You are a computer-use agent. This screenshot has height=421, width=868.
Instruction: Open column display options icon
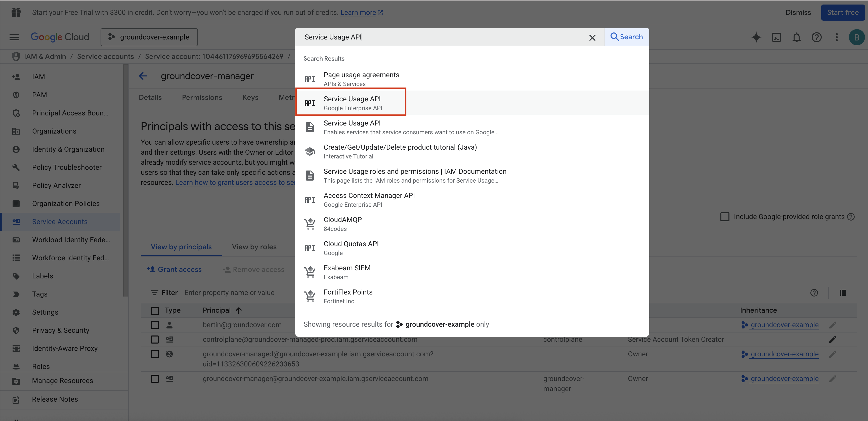[842, 292]
